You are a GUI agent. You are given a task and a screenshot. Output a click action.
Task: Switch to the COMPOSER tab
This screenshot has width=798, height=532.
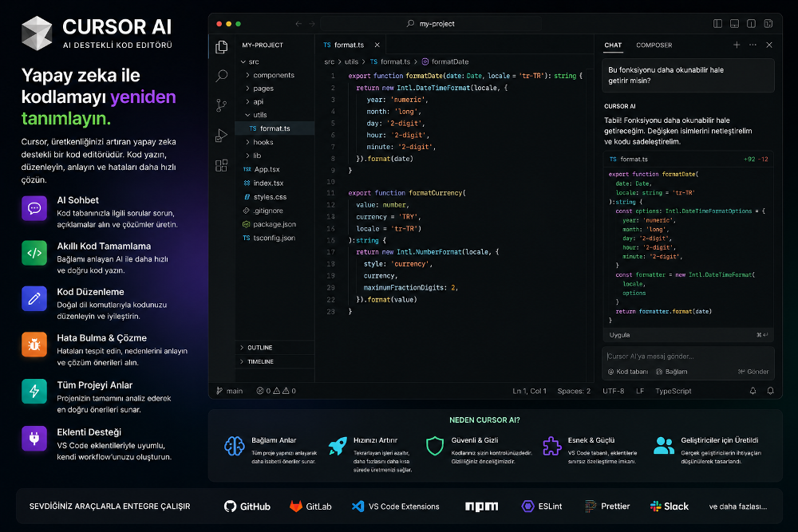[x=654, y=45]
